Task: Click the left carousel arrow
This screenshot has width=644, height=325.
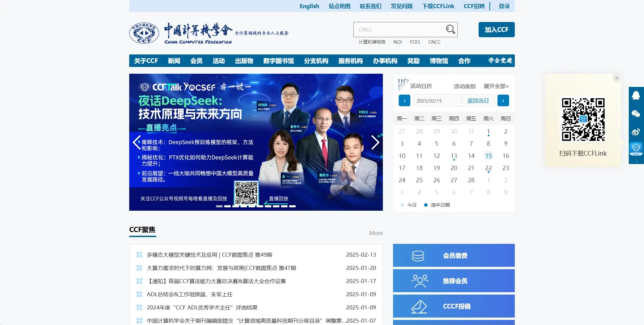Action: pos(136,142)
